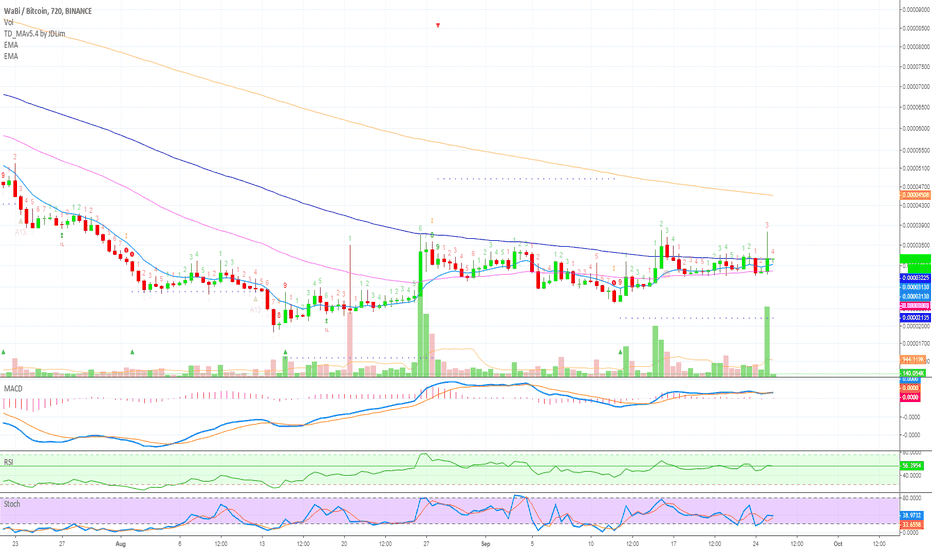Select the Vol indicator legend
This screenshot has width=932, height=550.
pos(8,22)
